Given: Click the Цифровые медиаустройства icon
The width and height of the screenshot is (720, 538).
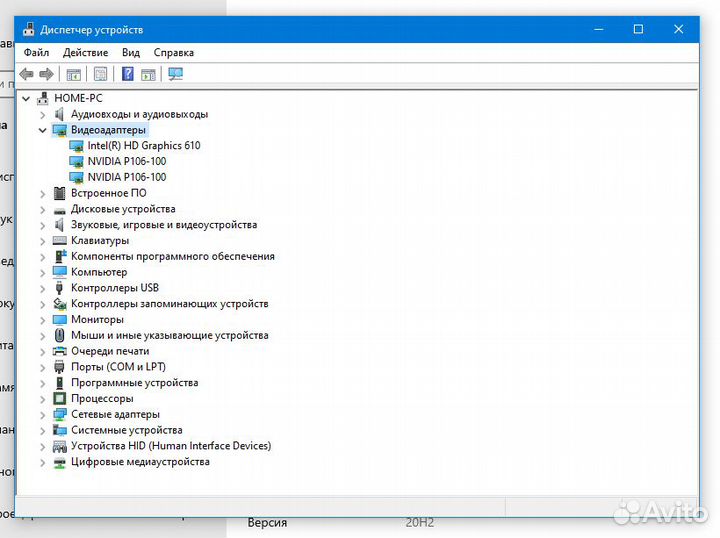Looking at the screenshot, I should tap(60, 462).
